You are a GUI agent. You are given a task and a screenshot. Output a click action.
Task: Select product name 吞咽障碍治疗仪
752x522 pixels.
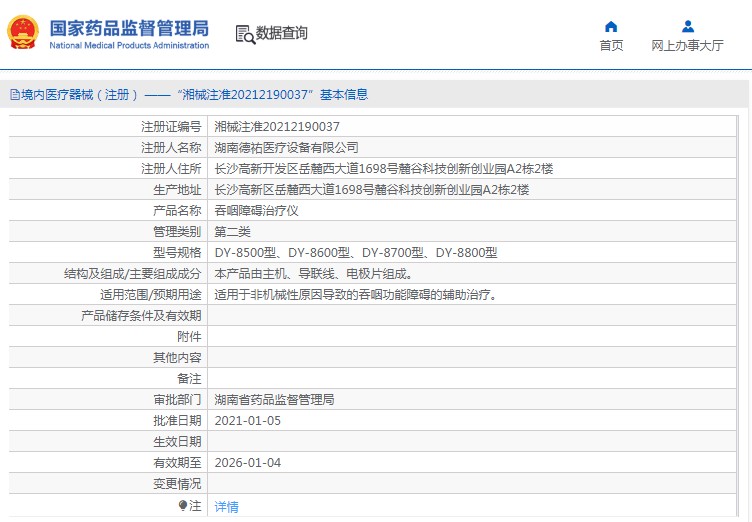[257, 211]
